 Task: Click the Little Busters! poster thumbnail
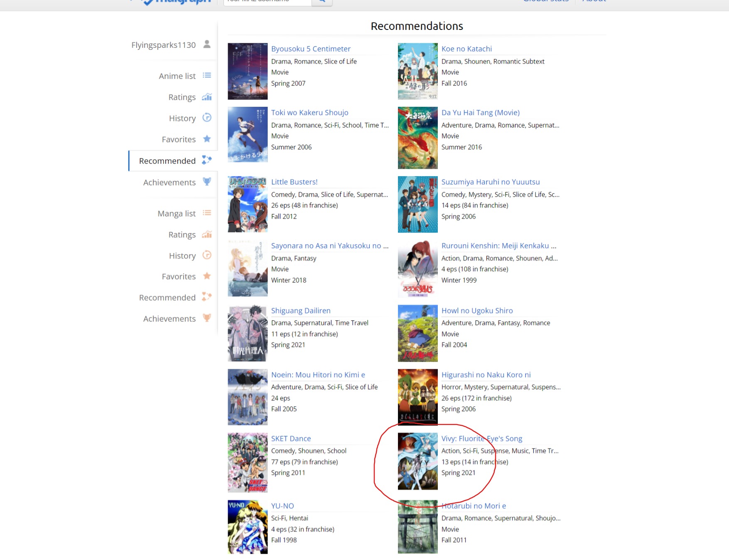click(x=248, y=204)
